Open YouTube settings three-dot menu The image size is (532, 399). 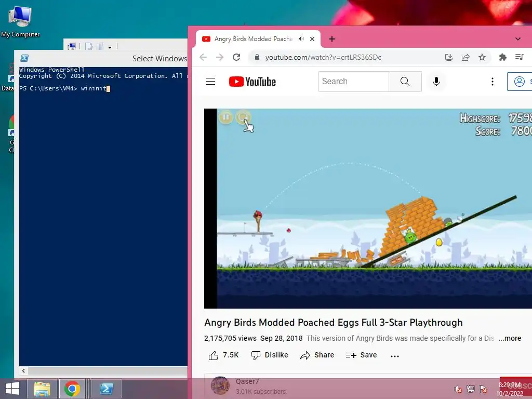coord(493,82)
